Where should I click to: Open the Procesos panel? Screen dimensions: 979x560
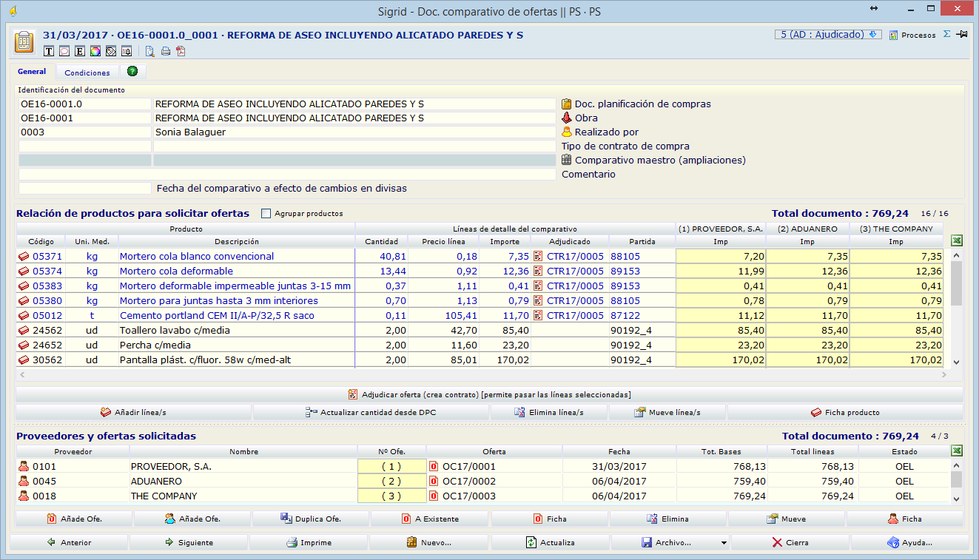point(912,35)
